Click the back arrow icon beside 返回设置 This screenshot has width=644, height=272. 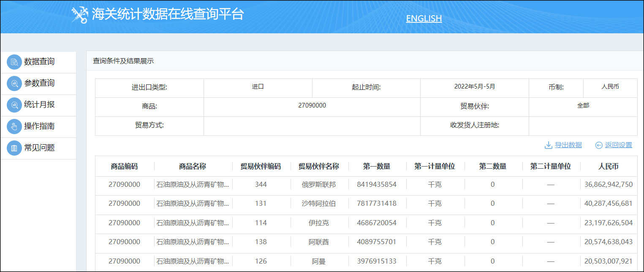pyautogui.click(x=600, y=145)
